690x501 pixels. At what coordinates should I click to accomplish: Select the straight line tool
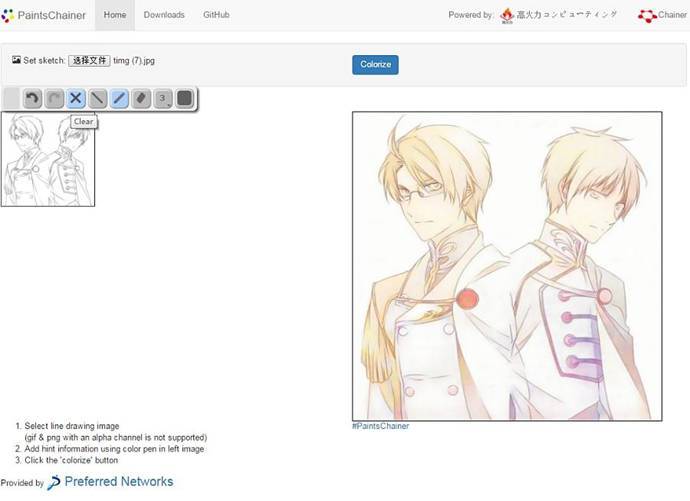click(x=98, y=98)
